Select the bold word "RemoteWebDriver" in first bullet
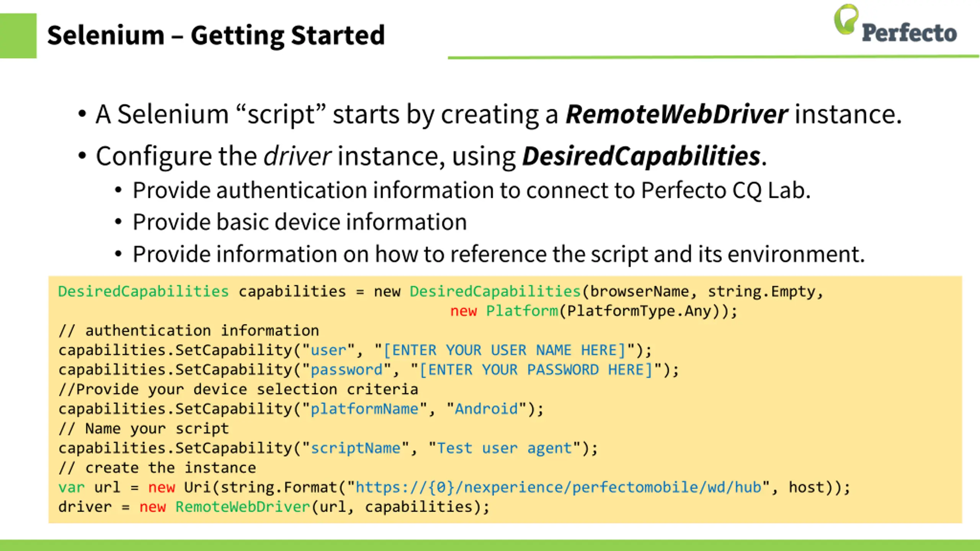This screenshot has height=551, width=980. click(x=676, y=114)
